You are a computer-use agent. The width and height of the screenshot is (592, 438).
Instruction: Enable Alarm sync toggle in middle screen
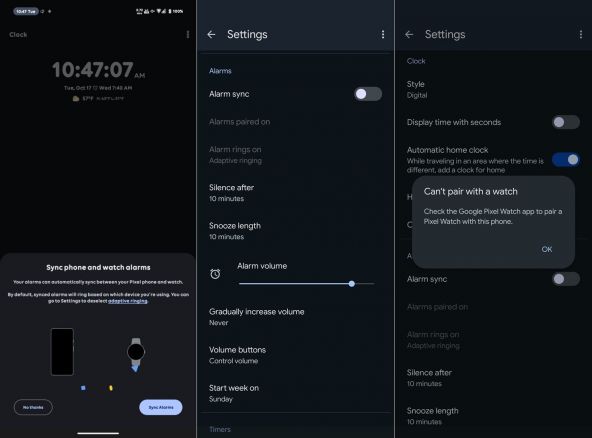tap(368, 94)
